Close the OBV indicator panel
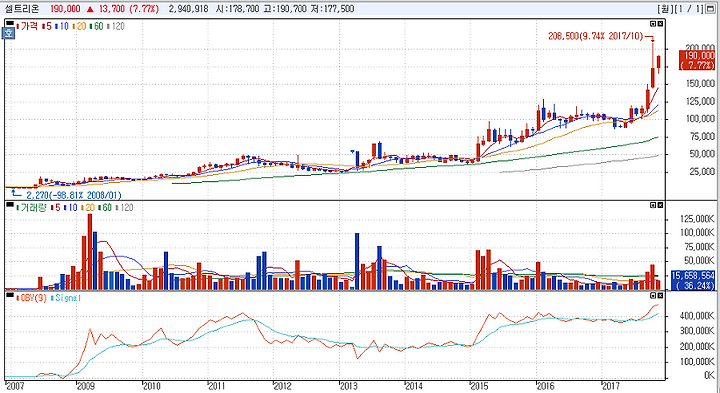 (660, 295)
